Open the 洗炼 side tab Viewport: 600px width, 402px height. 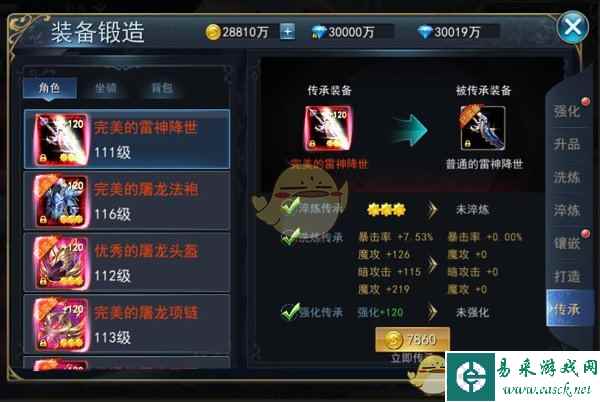(x=567, y=177)
